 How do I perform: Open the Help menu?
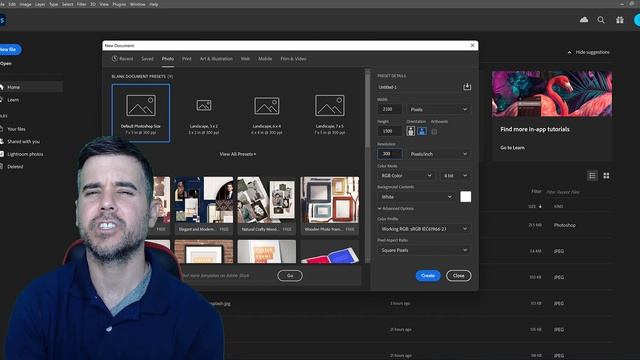(x=153, y=4)
